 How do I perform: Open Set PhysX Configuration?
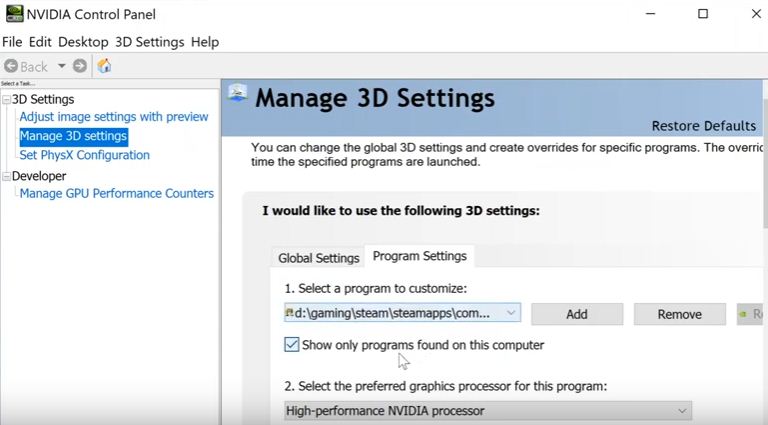[x=85, y=155]
